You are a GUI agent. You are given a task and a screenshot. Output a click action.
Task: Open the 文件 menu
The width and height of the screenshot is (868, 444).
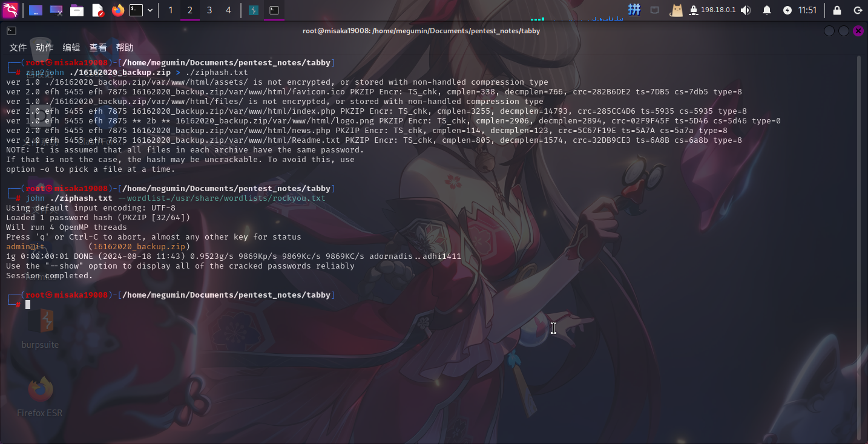point(18,47)
